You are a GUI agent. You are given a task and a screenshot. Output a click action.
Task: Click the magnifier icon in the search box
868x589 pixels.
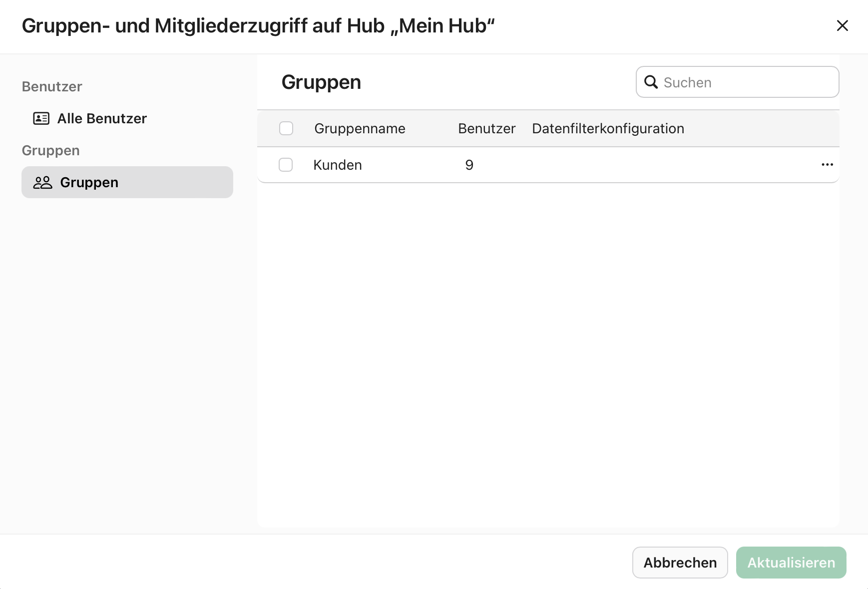coord(651,82)
